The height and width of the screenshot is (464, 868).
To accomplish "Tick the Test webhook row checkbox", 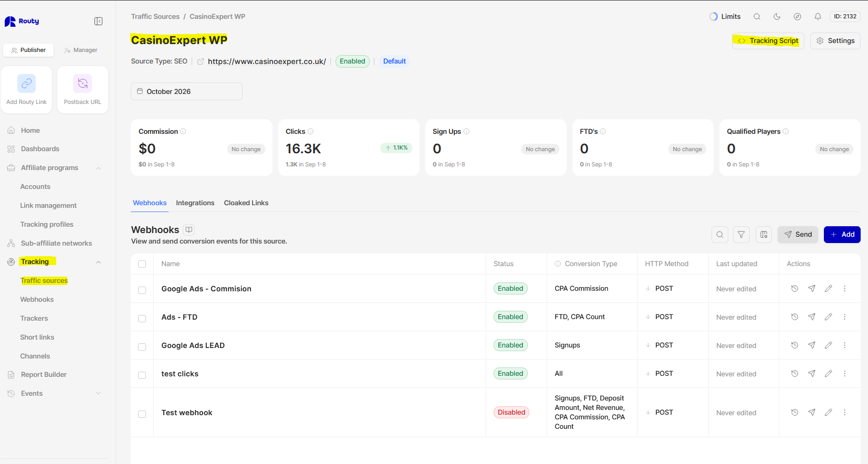I will (x=142, y=414).
